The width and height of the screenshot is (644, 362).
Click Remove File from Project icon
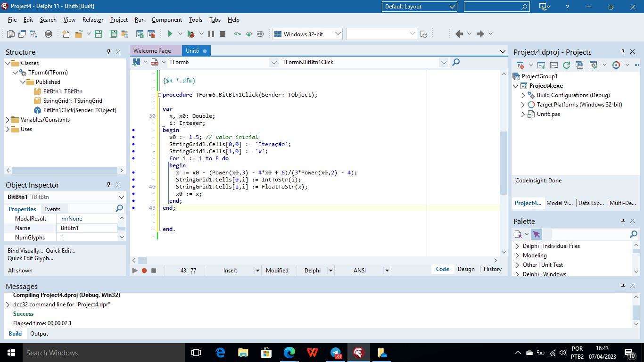tap(151, 34)
